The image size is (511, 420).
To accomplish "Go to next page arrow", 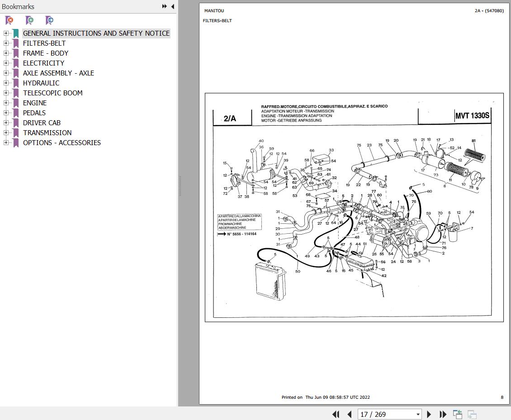I will pyautogui.click(x=429, y=414).
